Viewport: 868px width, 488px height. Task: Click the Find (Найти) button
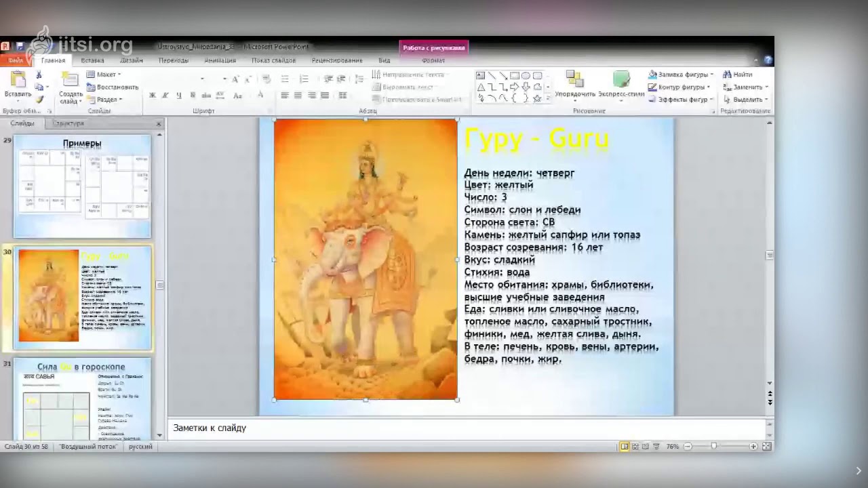click(738, 75)
